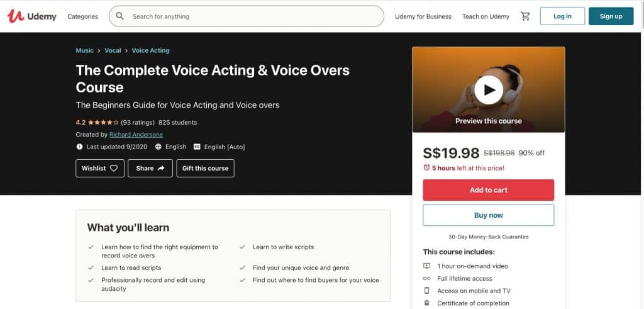Go to Music breadcrumb
The image size is (644, 309).
85,50
